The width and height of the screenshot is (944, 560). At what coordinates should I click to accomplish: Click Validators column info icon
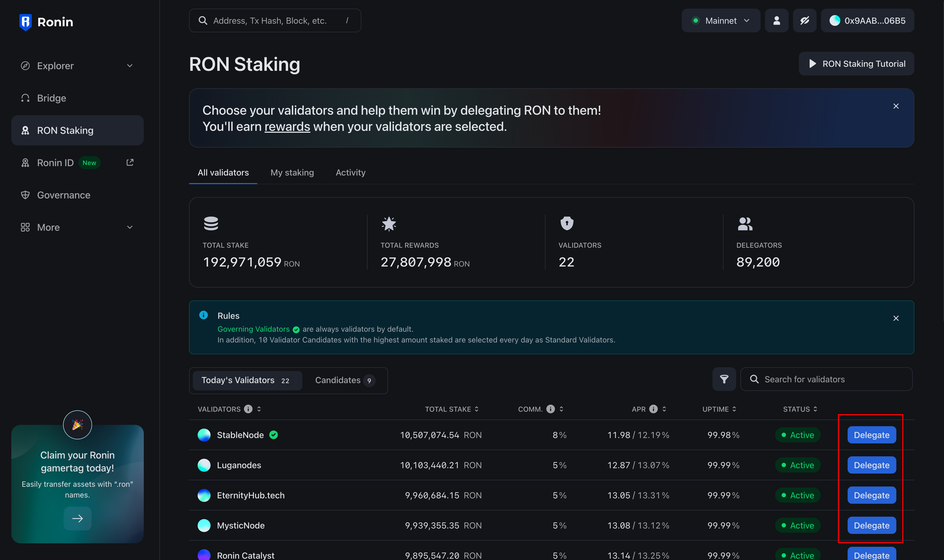(x=248, y=409)
